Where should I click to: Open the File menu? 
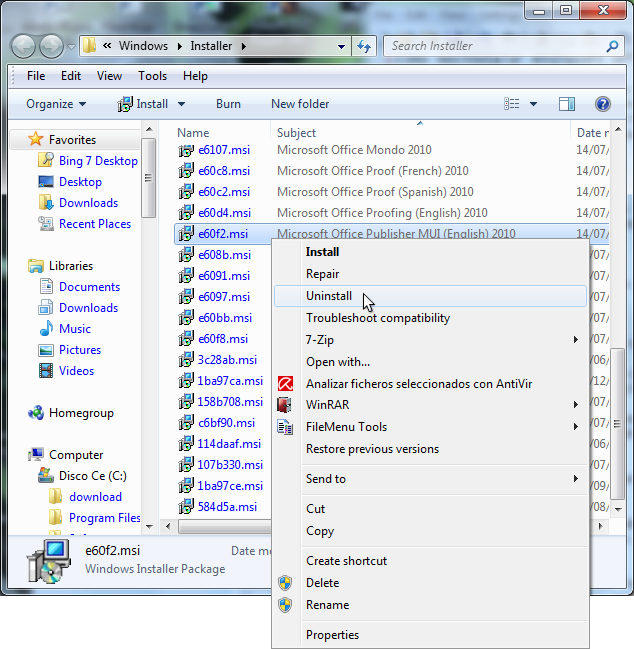[36, 76]
